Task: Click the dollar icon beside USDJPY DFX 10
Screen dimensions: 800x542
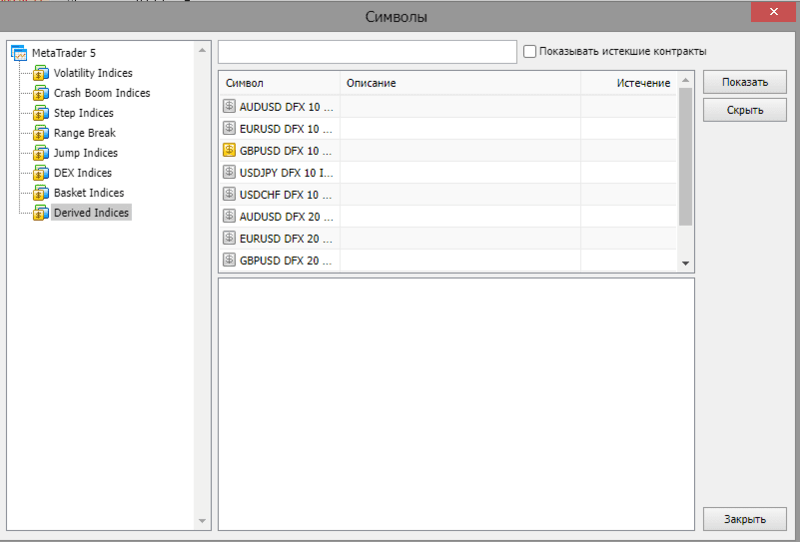Action: (x=230, y=172)
